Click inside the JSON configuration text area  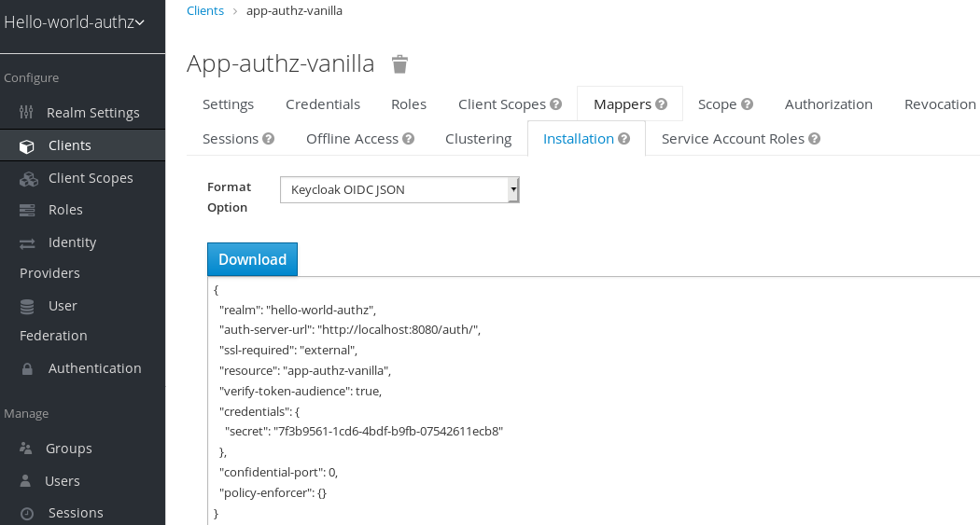tap(597, 401)
